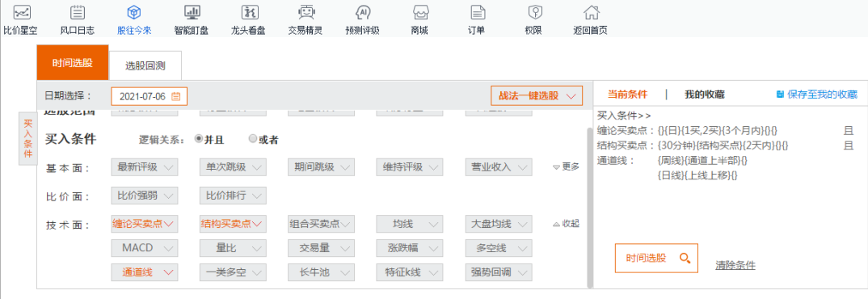The image size is (868, 299).
Task: Open the 通道线 dropdown
Action: click(x=145, y=272)
